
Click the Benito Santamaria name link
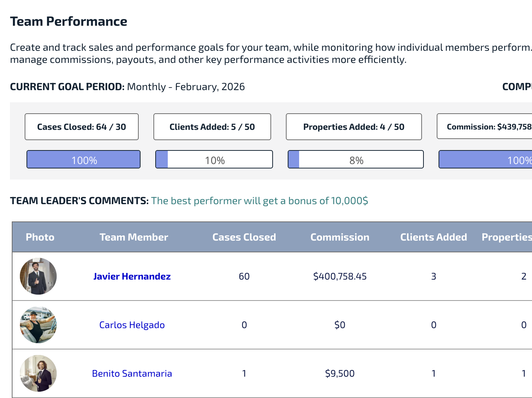tap(132, 373)
